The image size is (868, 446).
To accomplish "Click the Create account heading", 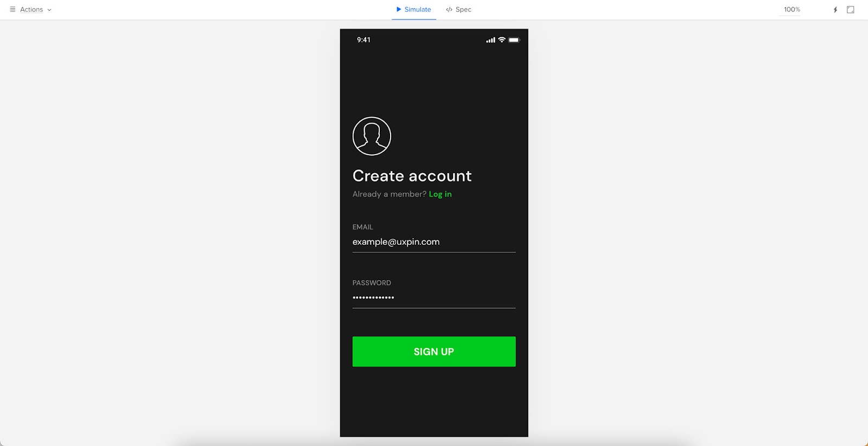I will [412, 176].
